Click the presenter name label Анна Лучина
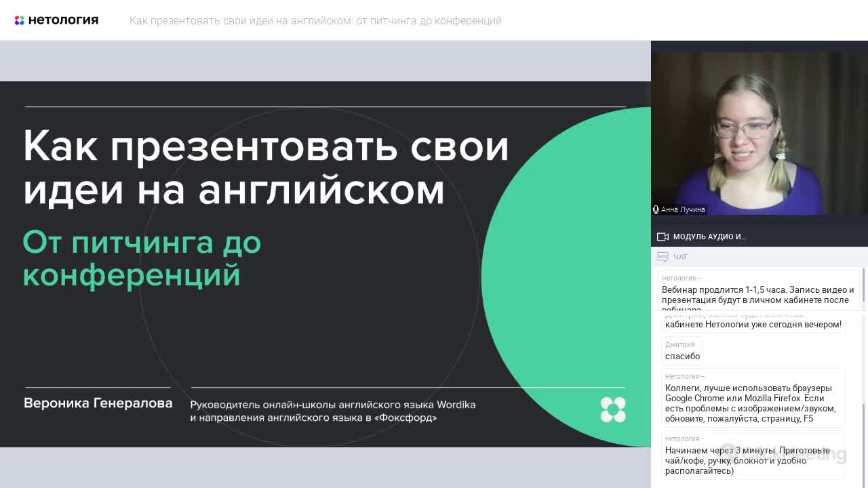The width and height of the screenshot is (868, 488). point(683,210)
